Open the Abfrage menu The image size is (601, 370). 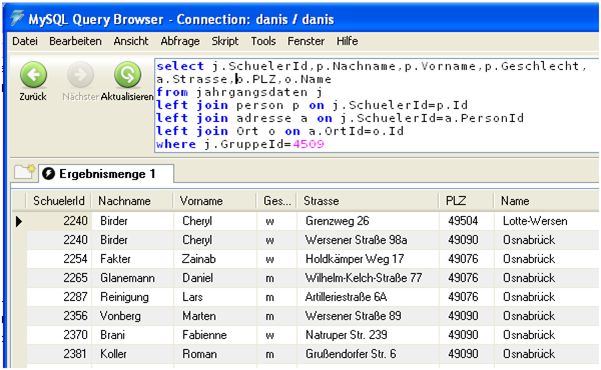[180, 41]
